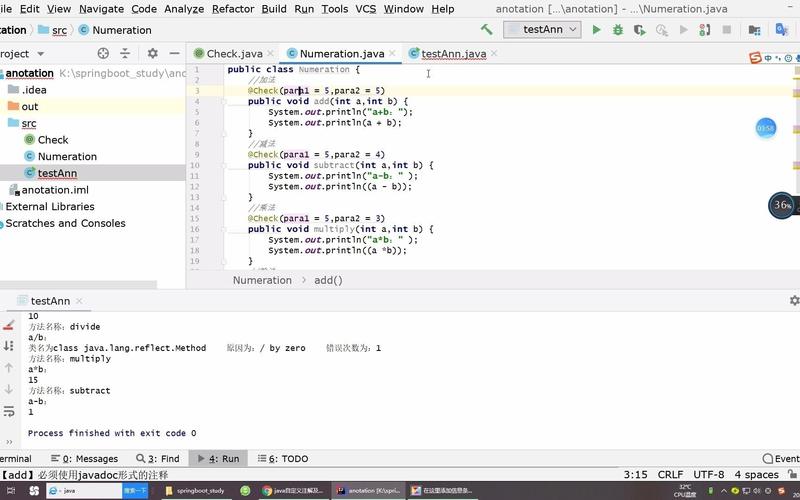Collapse the add method fold marker
800x500 pixels.
point(223,102)
